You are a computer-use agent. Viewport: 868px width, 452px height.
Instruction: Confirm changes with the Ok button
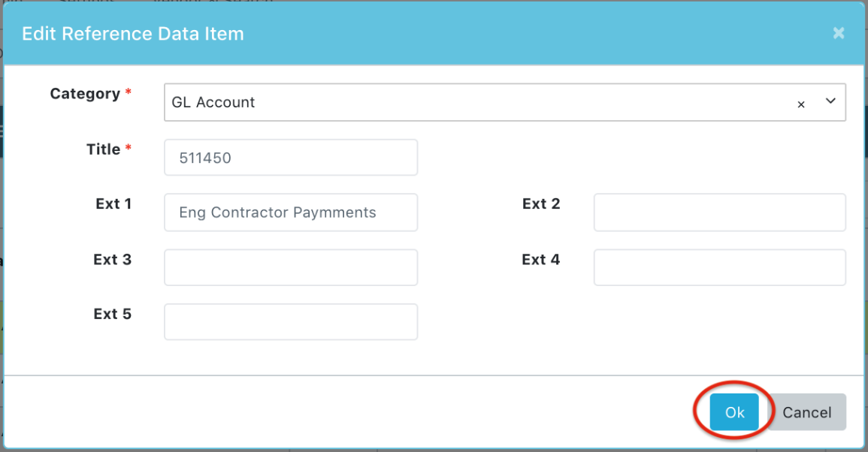tap(734, 412)
